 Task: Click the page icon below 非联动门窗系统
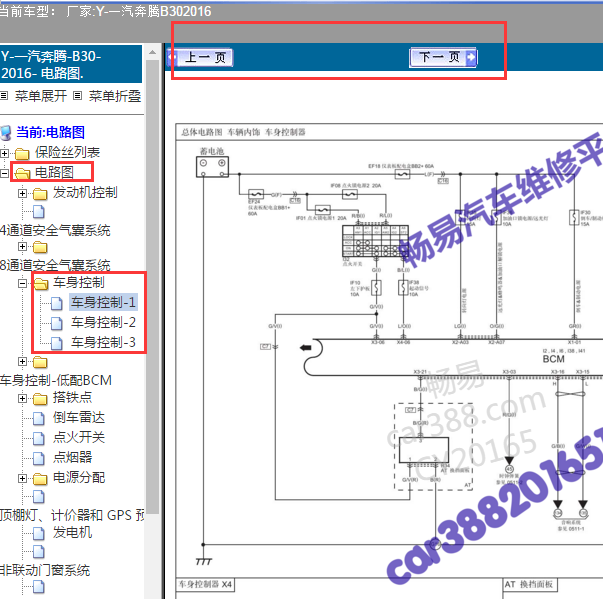pos(38,587)
